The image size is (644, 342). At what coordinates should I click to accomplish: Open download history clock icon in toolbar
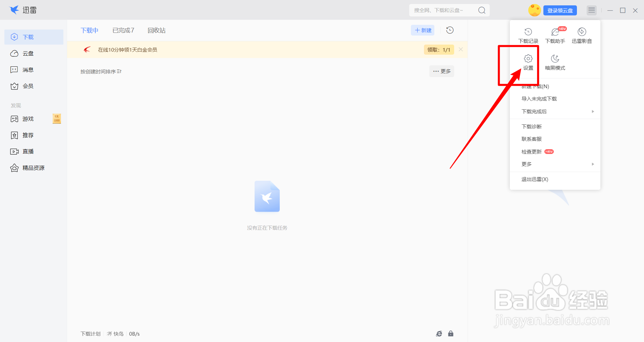pyautogui.click(x=450, y=30)
